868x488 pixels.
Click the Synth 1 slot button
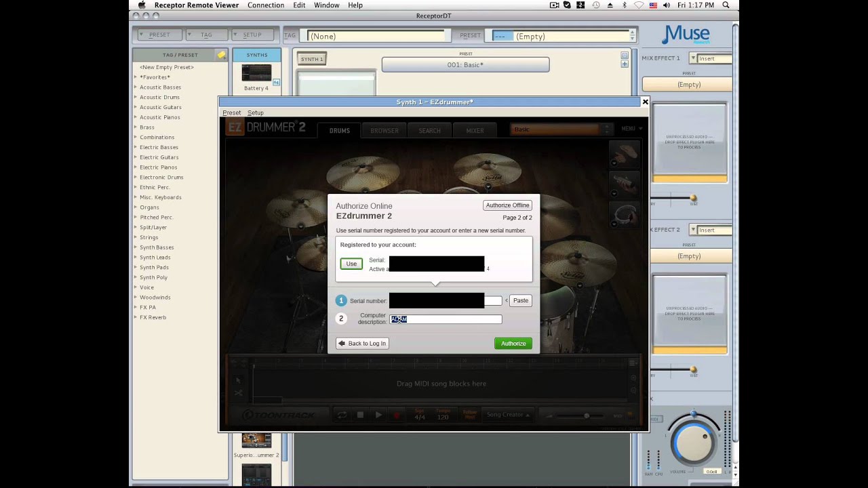click(x=312, y=59)
